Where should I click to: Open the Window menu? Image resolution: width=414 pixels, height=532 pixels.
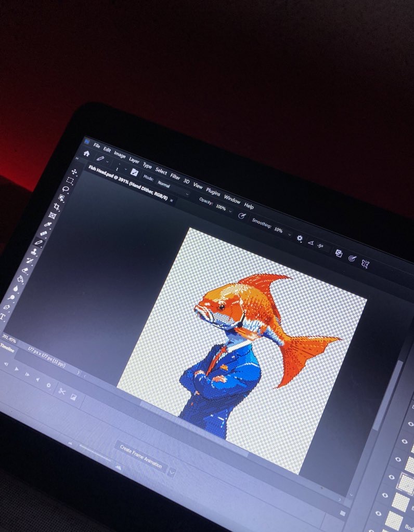click(x=232, y=199)
